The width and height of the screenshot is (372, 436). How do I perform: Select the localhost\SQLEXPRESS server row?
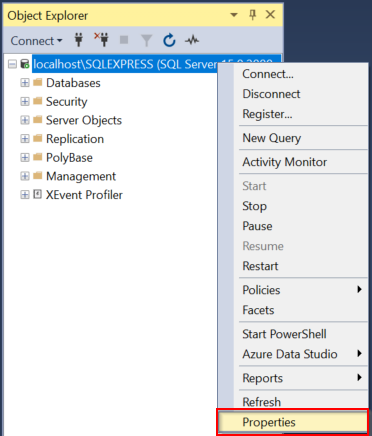point(125,64)
